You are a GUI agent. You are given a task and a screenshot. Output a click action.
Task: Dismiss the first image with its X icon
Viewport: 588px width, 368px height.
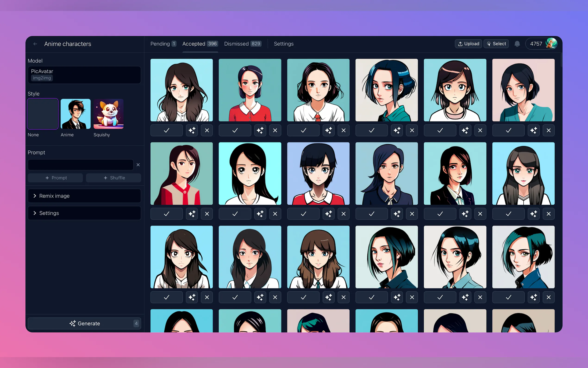pos(207,130)
